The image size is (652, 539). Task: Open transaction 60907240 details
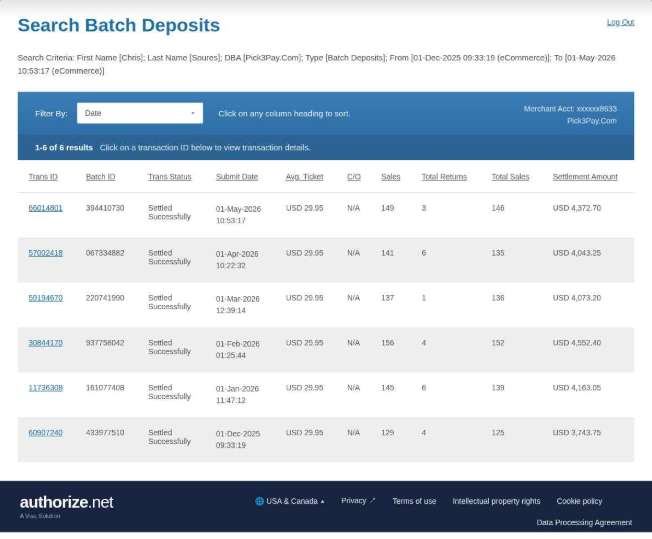[45, 433]
